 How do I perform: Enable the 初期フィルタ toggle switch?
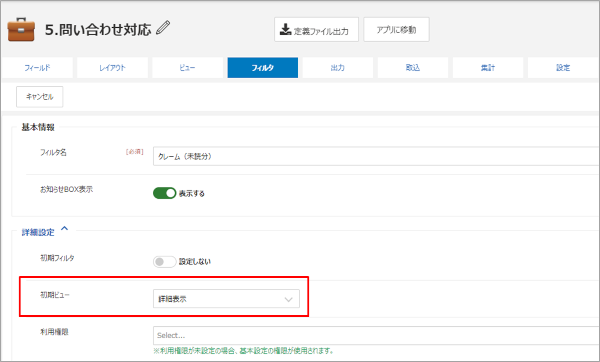(x=164, y=262)
